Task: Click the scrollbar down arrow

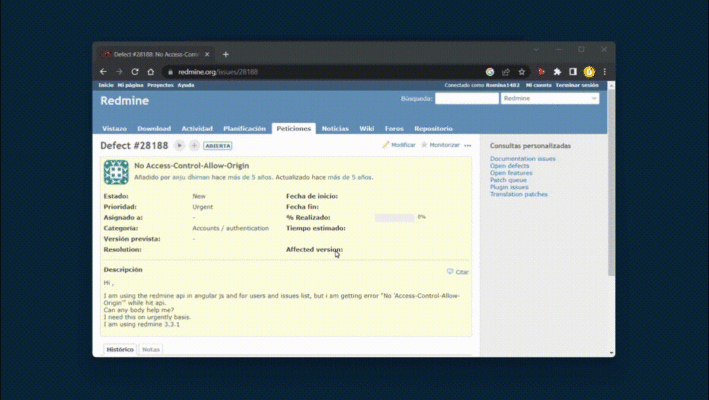Action: click(611, 353)
